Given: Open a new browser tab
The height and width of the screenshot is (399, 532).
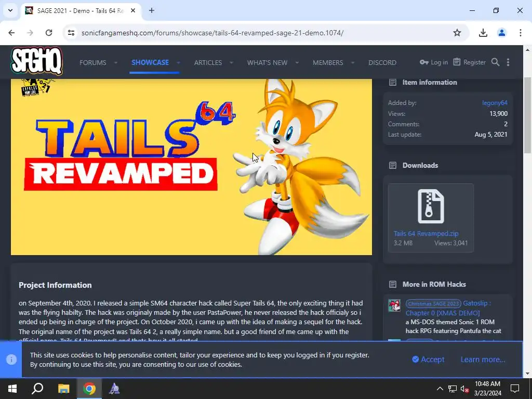Looking at the screenshot, I should (x=152, y=10).
